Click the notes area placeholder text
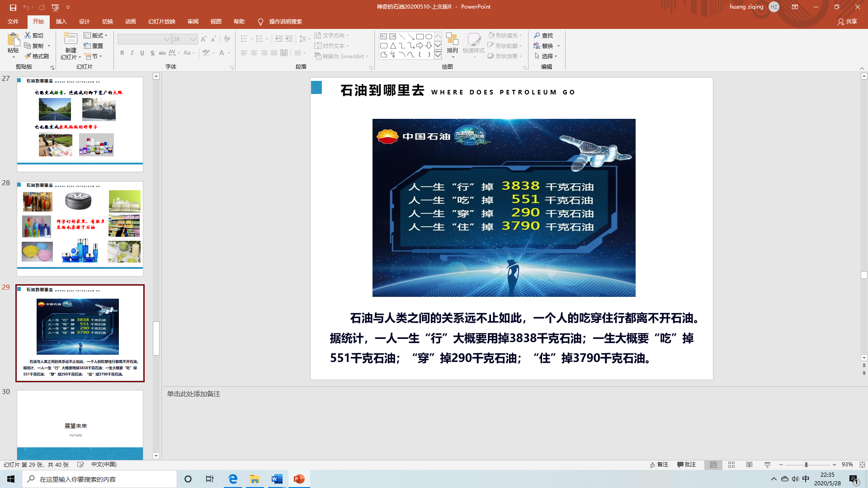The height and width of the screenshot is (488, 868). 193,394
